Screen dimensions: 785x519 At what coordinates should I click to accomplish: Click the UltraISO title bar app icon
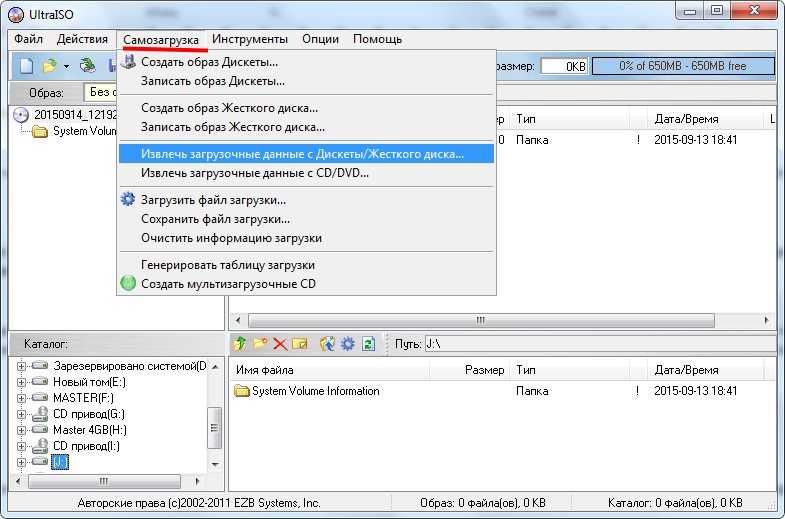click(16, 15)
